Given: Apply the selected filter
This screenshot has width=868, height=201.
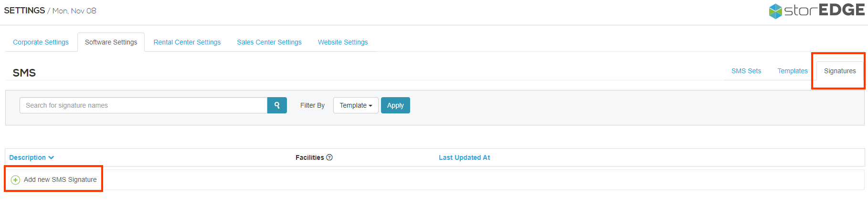Looking at the screenshot, I should pos(395,105).
